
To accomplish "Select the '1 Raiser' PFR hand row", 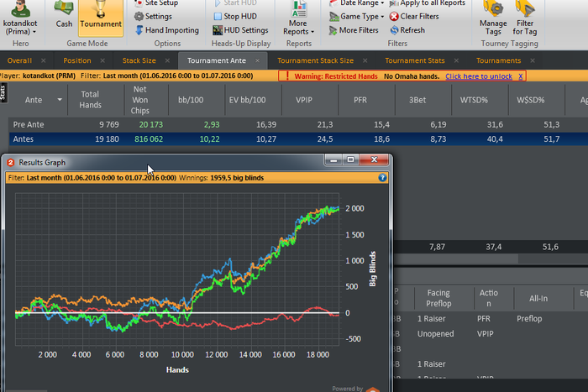I will click(x=490, y=318).
